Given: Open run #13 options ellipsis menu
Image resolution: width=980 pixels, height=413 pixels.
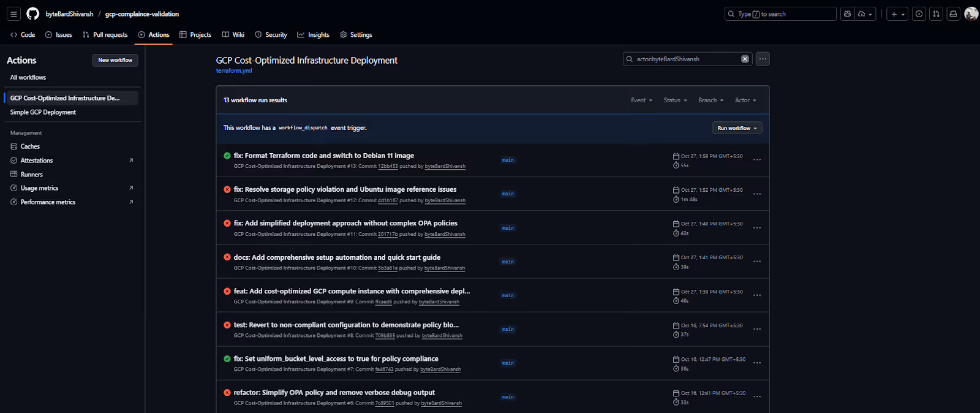Looking at the screenshot, I should 757,160.
